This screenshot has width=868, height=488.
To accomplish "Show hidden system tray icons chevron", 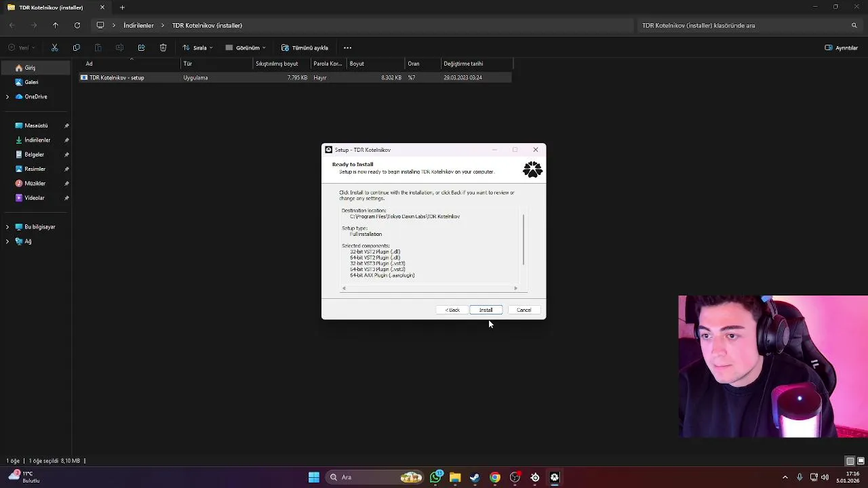I will [x=785, y=477].
